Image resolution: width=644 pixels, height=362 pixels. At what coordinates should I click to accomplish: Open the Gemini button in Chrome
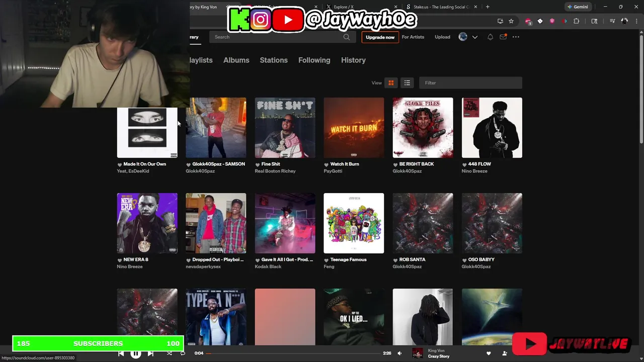(578, 7)
